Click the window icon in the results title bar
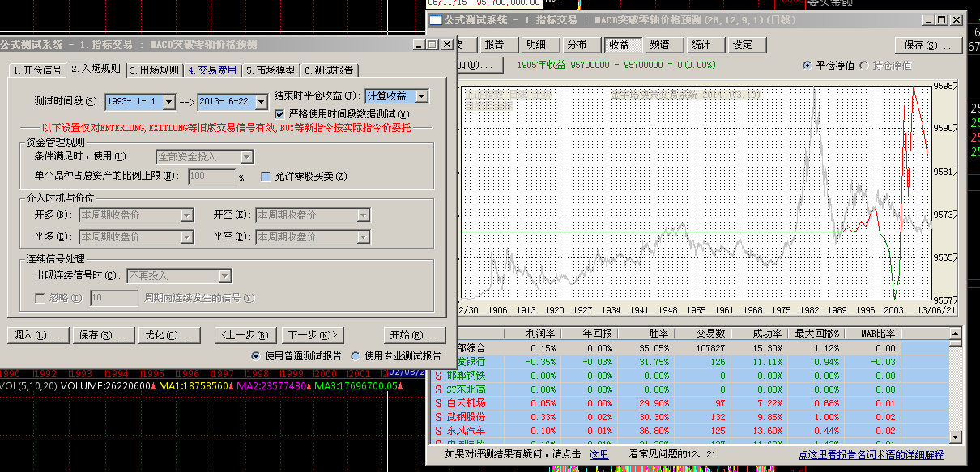980x472 pixels. point(436,20)
